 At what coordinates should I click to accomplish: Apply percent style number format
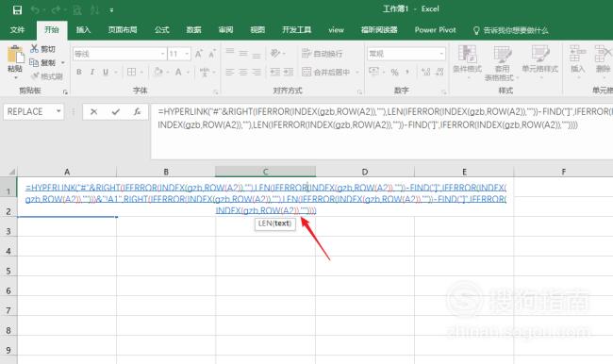(394, 72)
